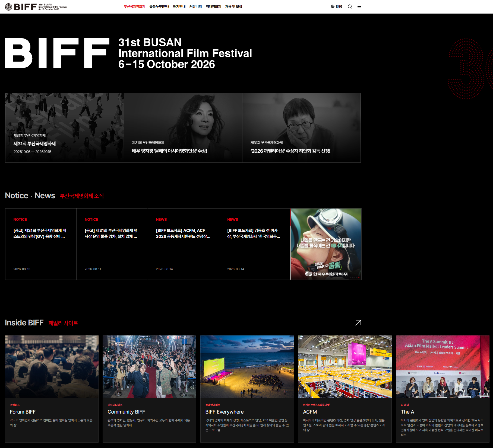Image resolution: width=493 pixels, height=448 pixels.
Task: Click the red active carousel dot on ad
Action: point(359,277)
